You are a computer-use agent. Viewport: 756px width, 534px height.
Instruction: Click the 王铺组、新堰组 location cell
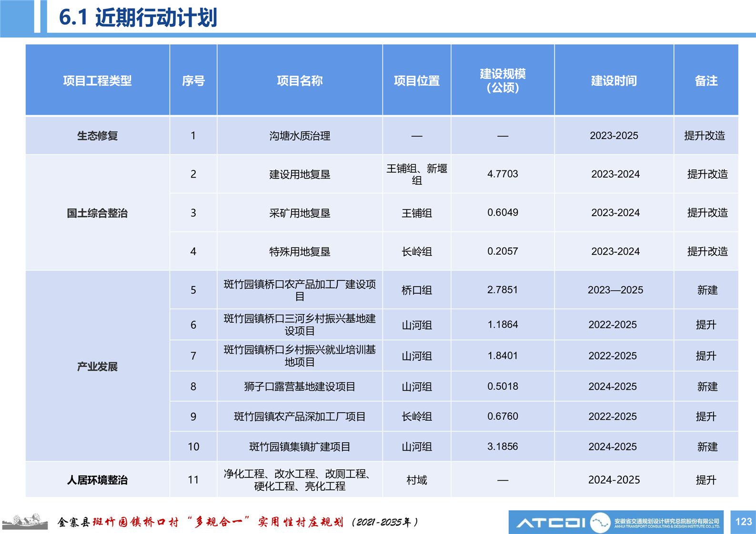417,174
